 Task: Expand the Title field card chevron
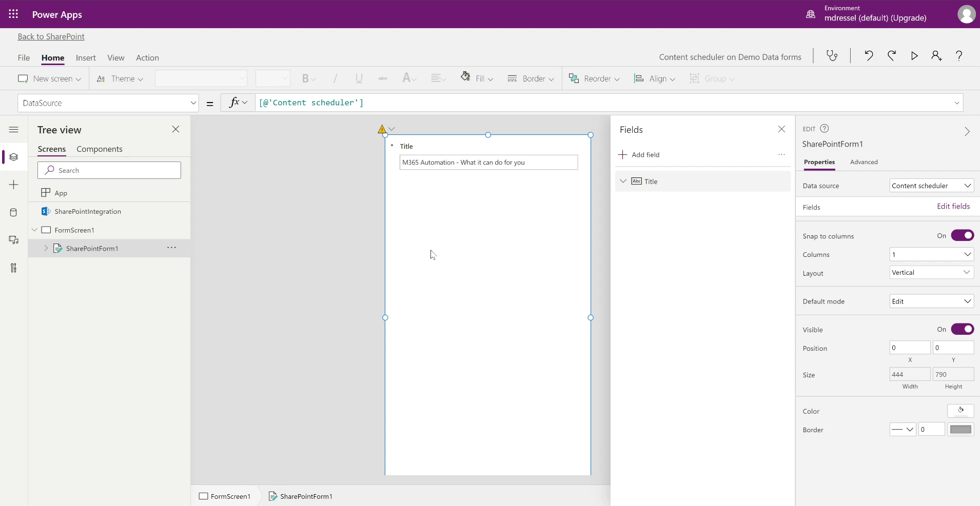point(623,181)
